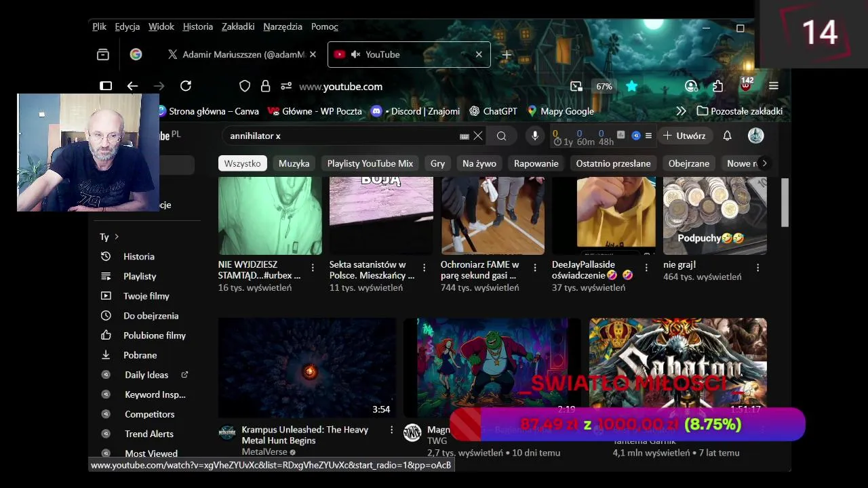The width and height of the screenshot is (868, 488).
Task: Open the Krampus Unleashed video thumbnail
Action: click(307, 368)
